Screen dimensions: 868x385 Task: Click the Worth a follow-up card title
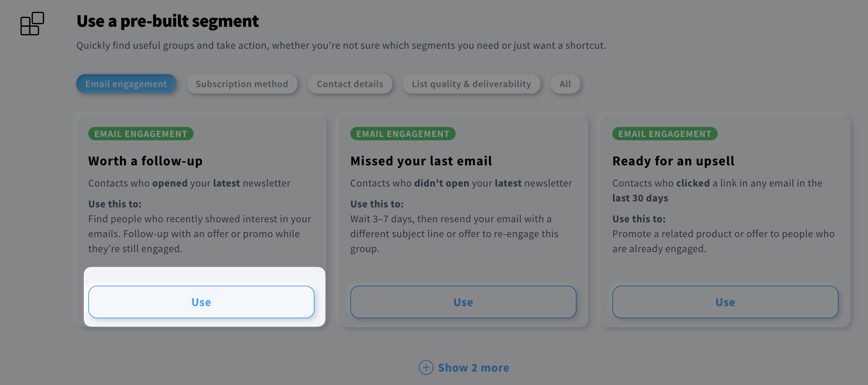[x=145, y=161]
